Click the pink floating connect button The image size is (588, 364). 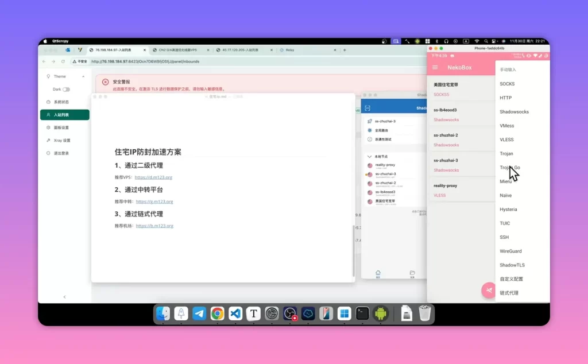click(x=489, y=290)
